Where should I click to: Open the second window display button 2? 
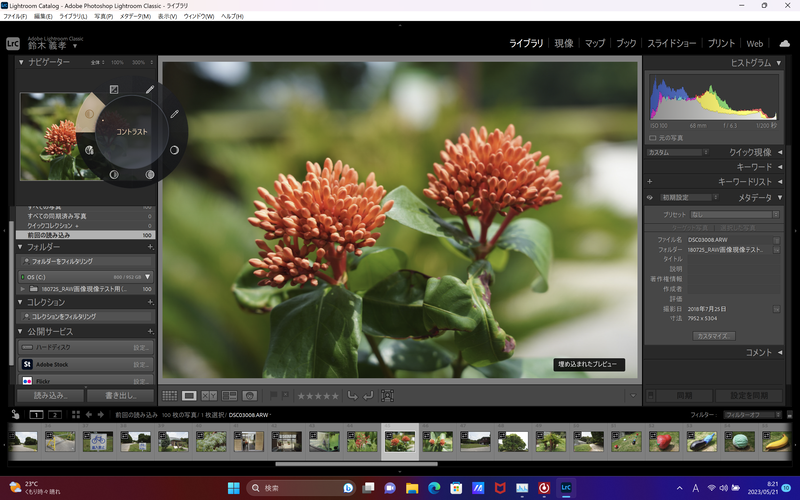tap(55, 415)
